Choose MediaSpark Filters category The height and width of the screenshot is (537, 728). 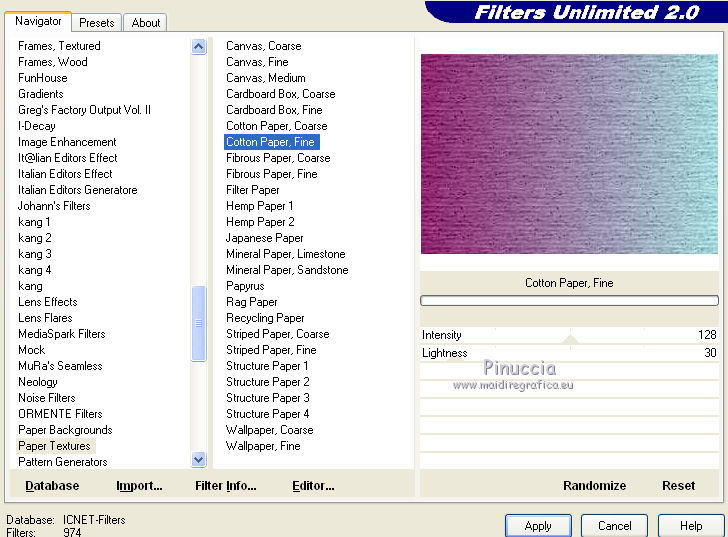point(62,334)
